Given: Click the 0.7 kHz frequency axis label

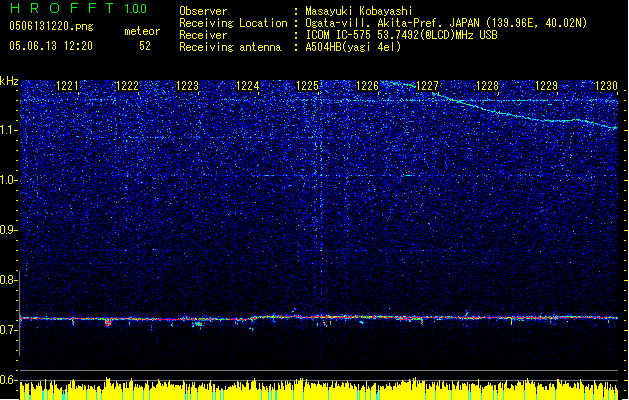Looking at the screenshot, I should tap(9, 330).
